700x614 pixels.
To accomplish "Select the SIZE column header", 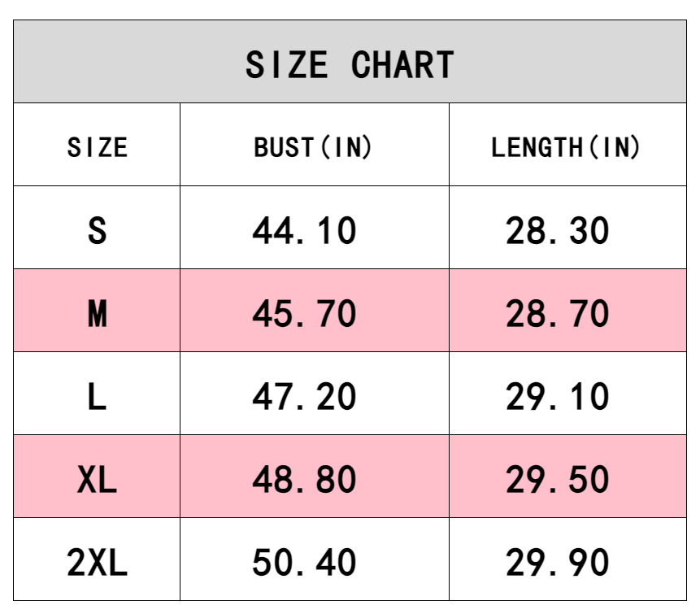I will [97, 148].
